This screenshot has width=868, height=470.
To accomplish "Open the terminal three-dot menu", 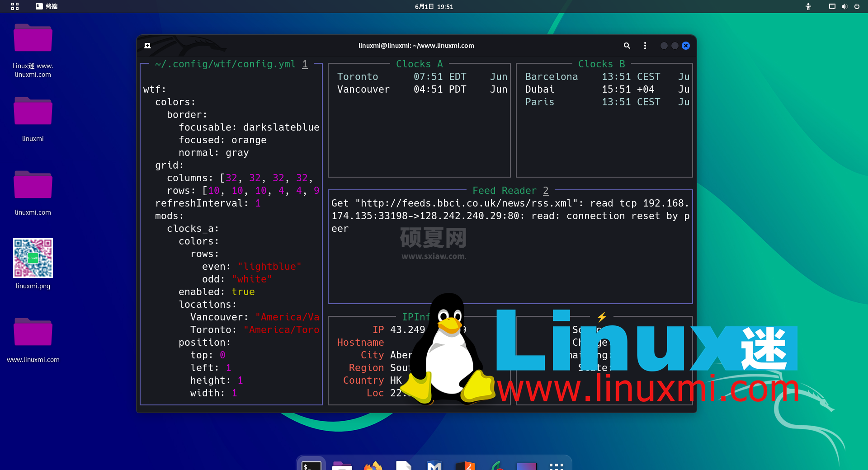I will pos(645,46).
